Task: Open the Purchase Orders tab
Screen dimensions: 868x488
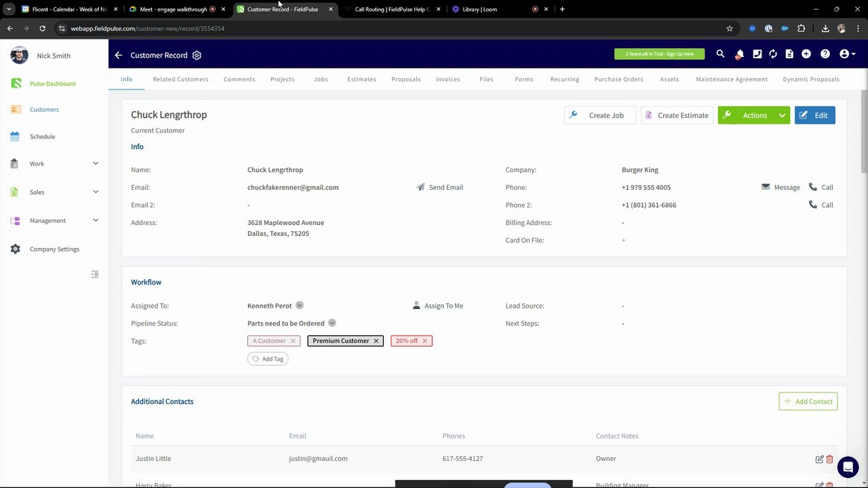Action: (618, 79)
